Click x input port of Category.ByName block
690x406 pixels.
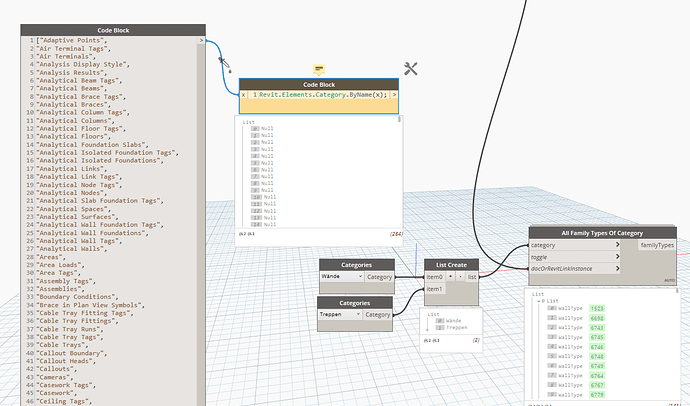click(x=244, y=94)
